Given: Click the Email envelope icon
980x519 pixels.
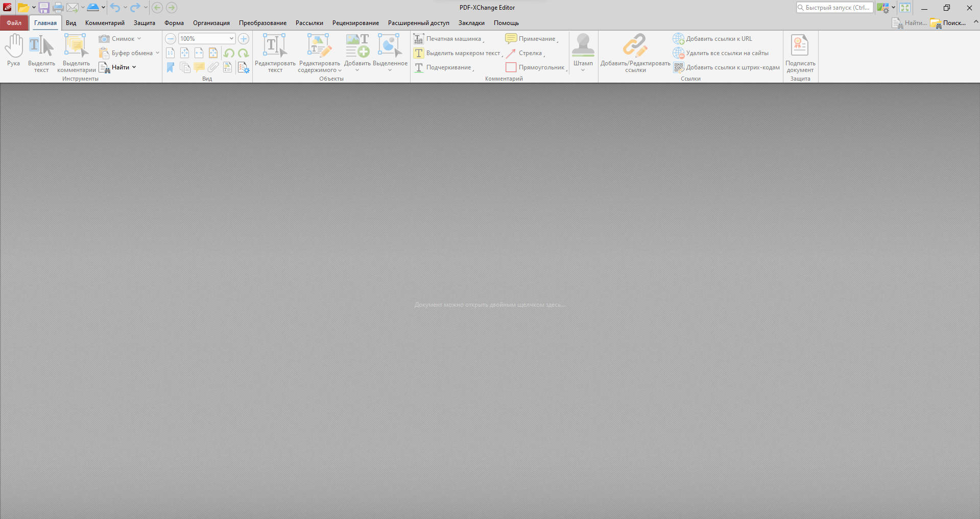Looking at the screenshot, I should click(x=73, y=8).
